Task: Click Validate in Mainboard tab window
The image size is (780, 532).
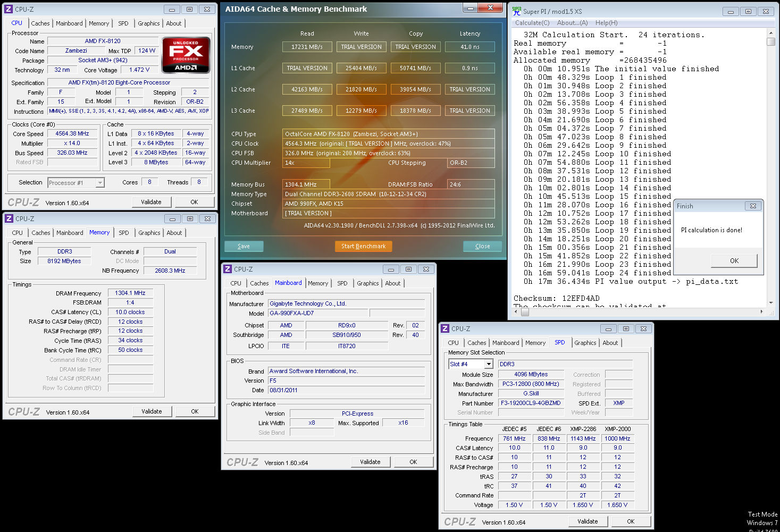Action: (371, 462)
